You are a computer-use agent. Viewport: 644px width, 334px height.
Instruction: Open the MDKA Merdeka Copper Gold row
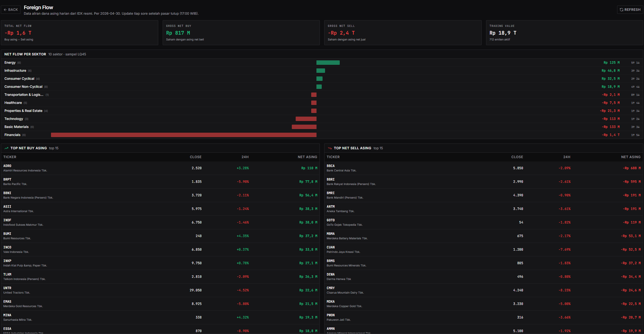pyautogui.click(x=484, y=304)
